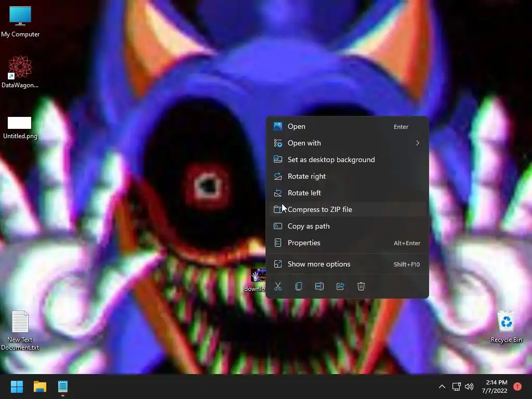Choose Open in the context menu
532x399 pixels.
pos(347,127)
